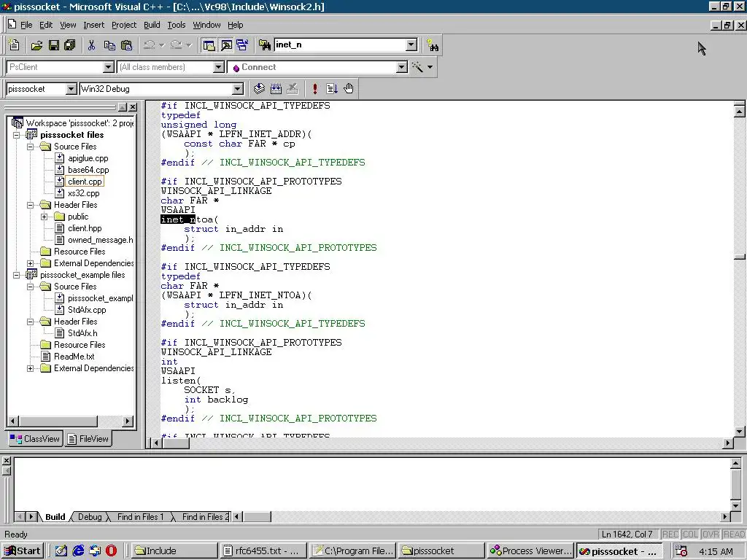Screen dimensions: 747x560
Task: Select ReadMe.txt in the file tree
Action: pyautogui.click(x=74, y=357)
